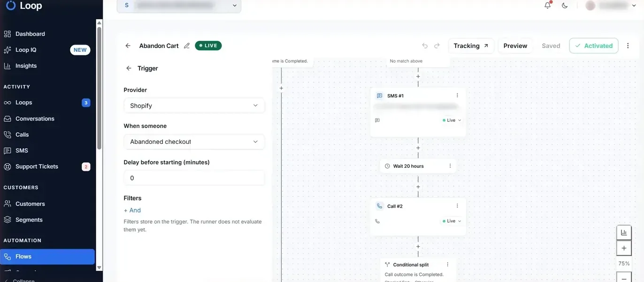
Task: Open Wait 20 hours node menu
Action: point(450,166)
